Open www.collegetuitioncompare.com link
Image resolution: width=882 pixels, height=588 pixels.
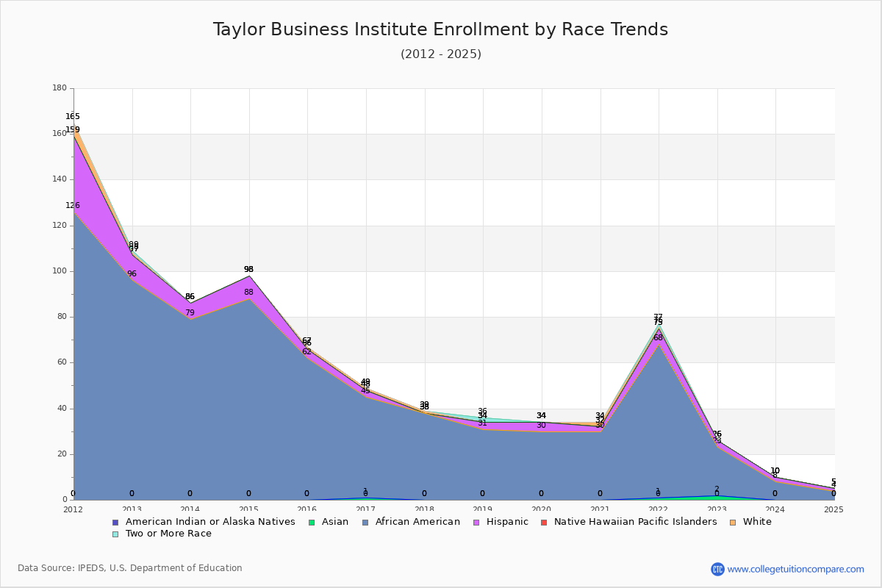click(x=796, y=569)
